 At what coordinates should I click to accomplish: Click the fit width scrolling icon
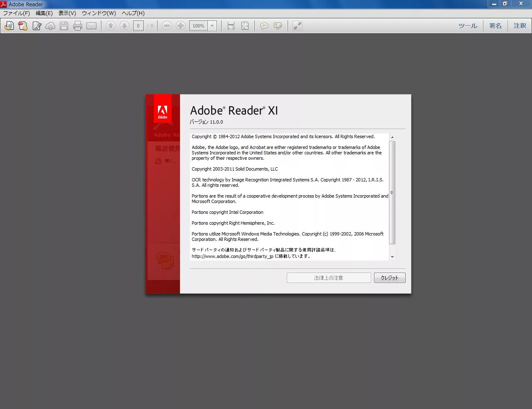click(x=231, y=26)
